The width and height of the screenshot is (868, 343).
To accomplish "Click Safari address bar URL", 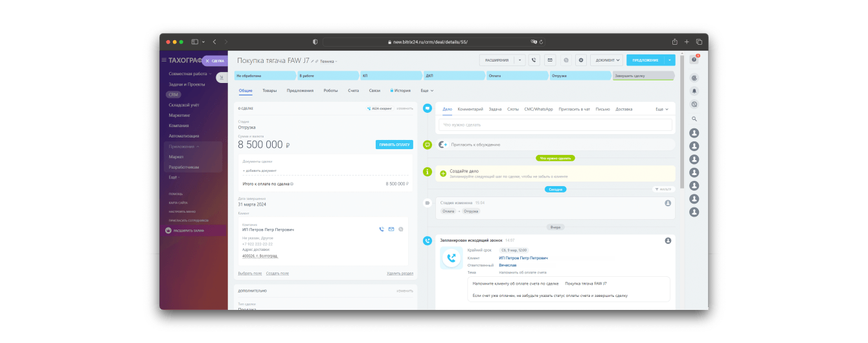I will 430,41.
